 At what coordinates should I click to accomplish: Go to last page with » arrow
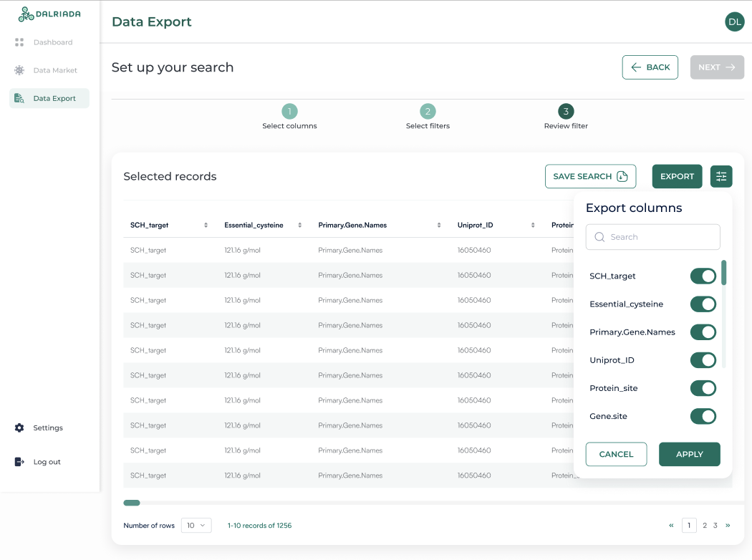[x=728, y=526]
